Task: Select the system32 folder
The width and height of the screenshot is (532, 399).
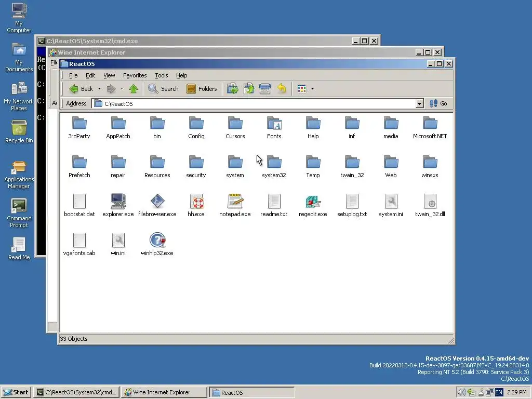Action: click(x=274, y=166)
